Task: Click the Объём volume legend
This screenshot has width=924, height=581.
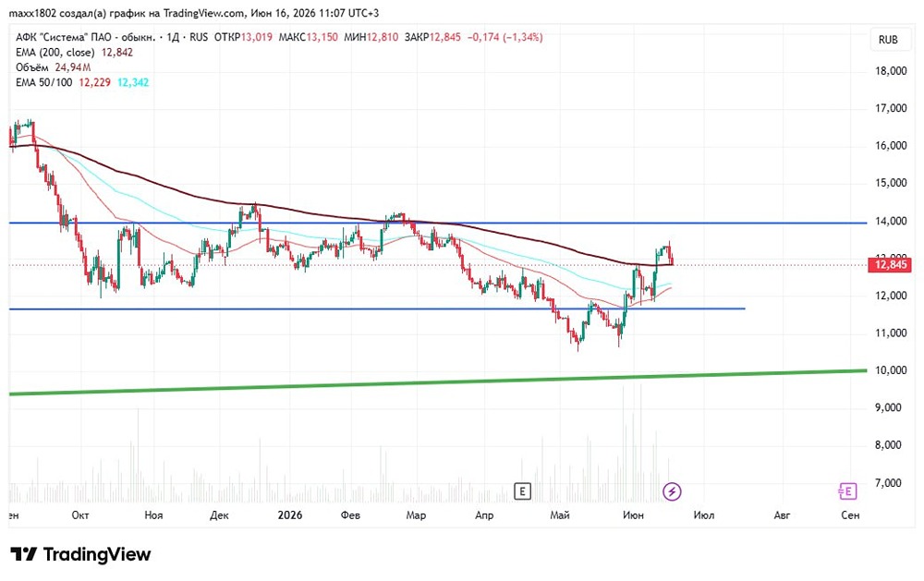Action: click(53, 67)
